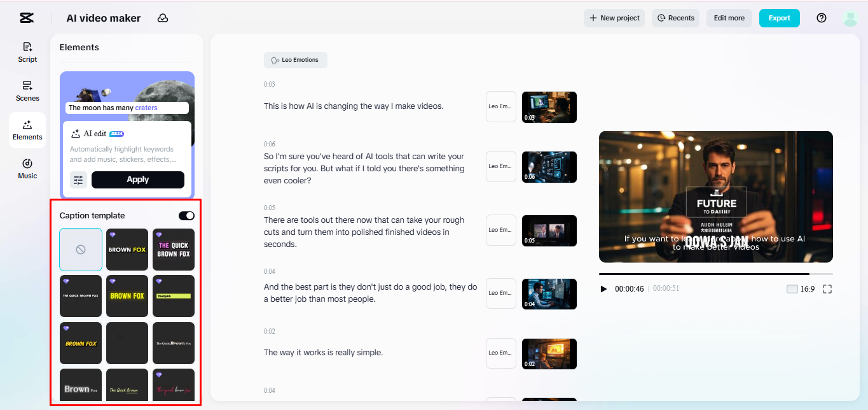Screen dimensions: 868x410
Task: Open voice selector beside 'The way it works'
Action: [x=501, y=353]
